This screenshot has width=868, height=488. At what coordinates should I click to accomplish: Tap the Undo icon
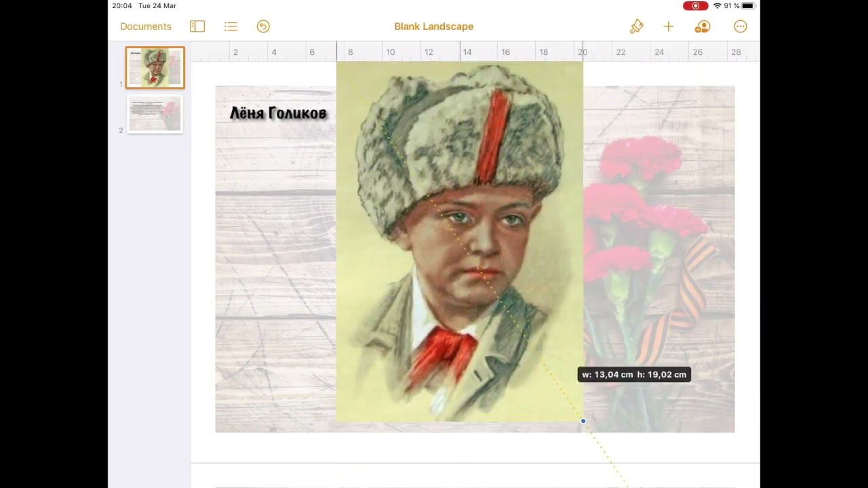(x=263, y=26)
